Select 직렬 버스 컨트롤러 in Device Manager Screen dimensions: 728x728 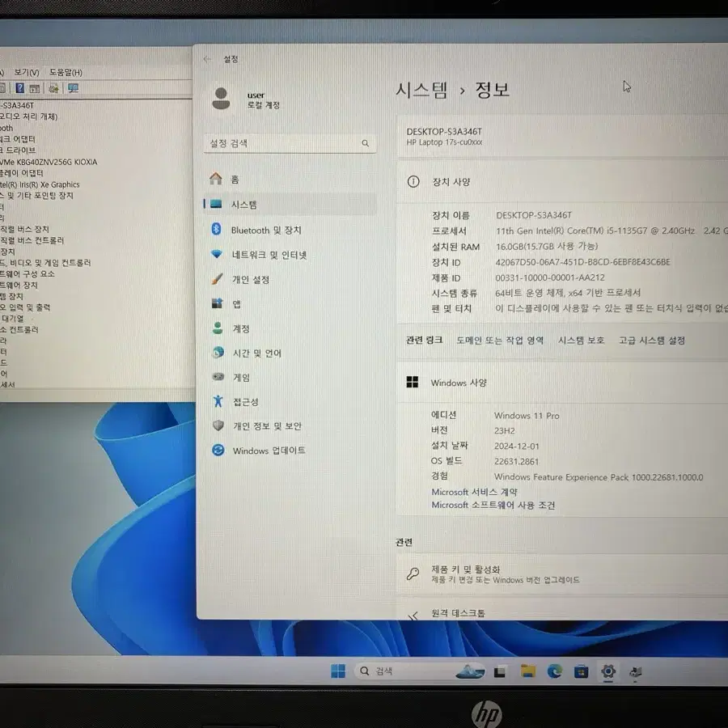32,240
